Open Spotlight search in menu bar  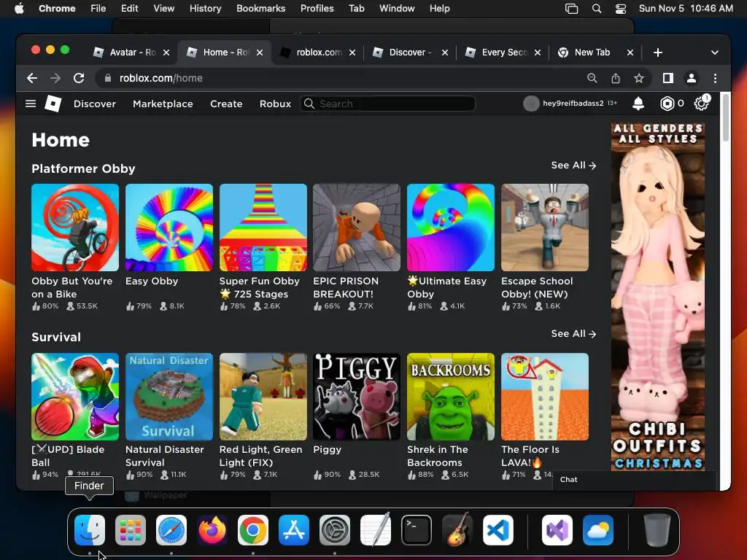(x=597, y=9)
